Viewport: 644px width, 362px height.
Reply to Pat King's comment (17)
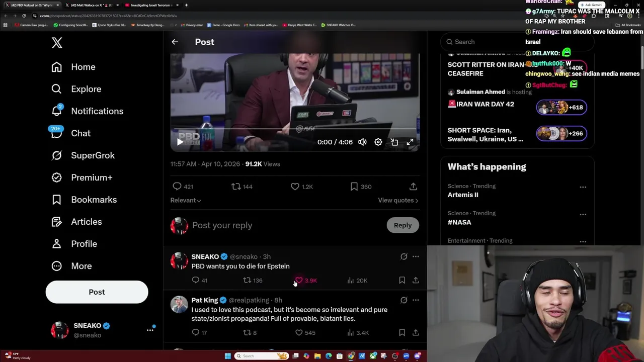tap(200, 333)
